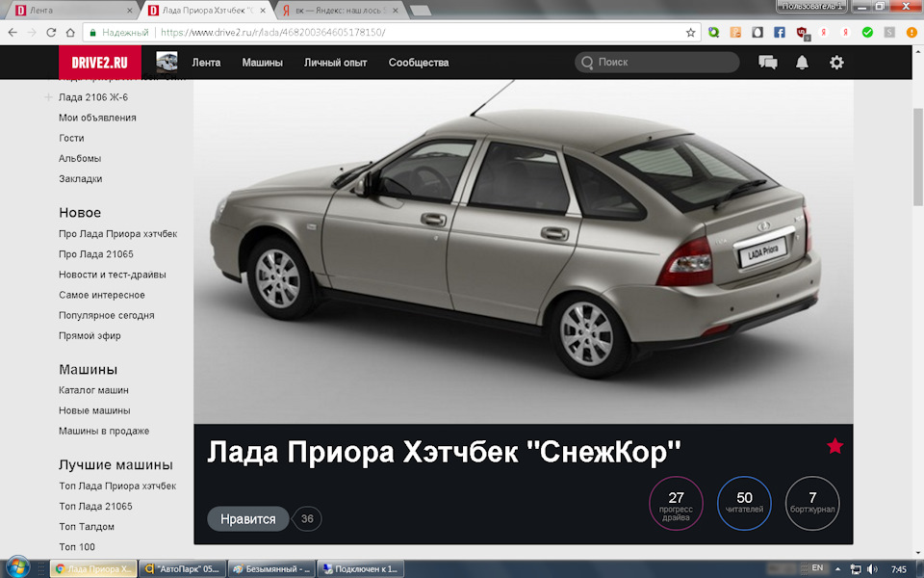Open the orange Odnoklassniki extension icon
Viewport: 924px width, 578px height.
(735, 33)
